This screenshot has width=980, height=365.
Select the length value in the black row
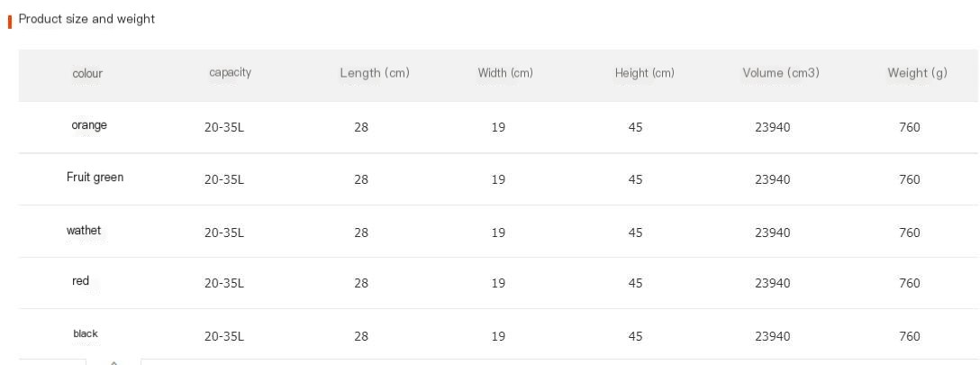tap(361, 336)
